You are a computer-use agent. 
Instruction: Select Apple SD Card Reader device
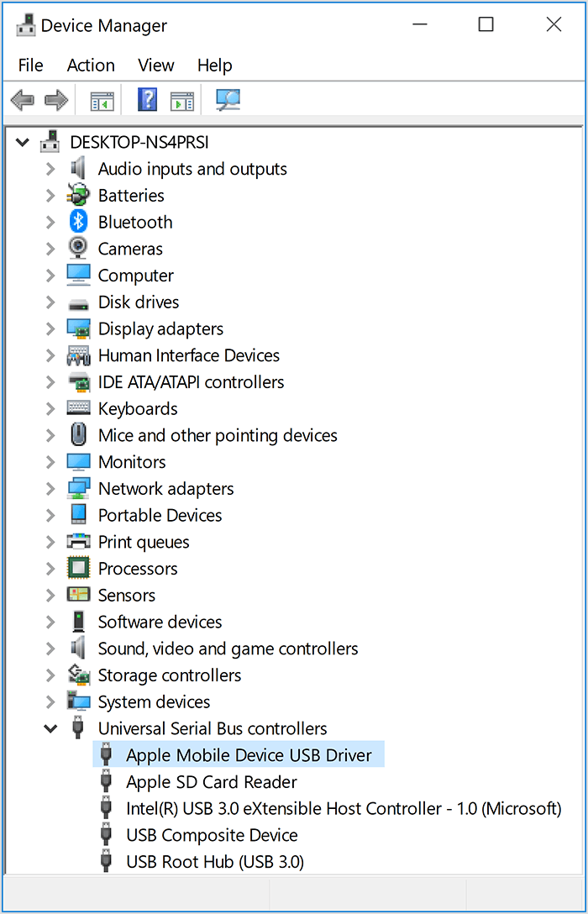click(211, 782)
